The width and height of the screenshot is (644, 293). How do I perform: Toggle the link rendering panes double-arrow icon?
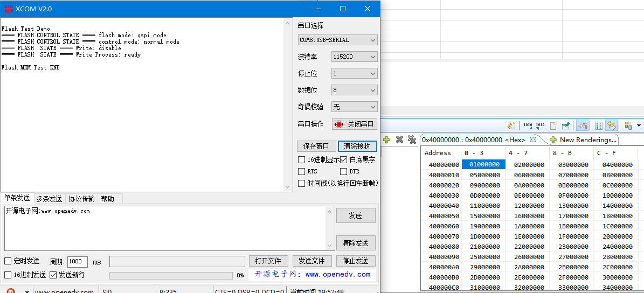612,125
